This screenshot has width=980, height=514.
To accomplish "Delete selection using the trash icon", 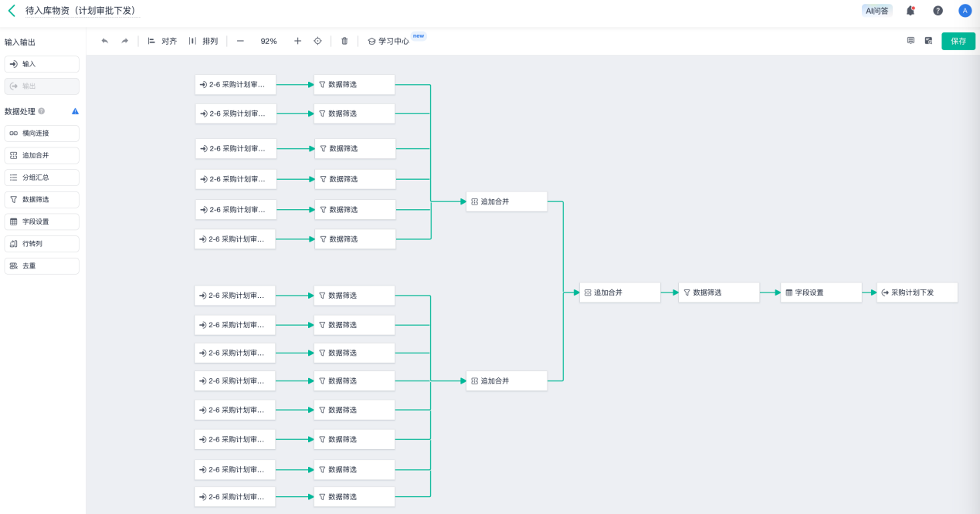I will 344,41.
